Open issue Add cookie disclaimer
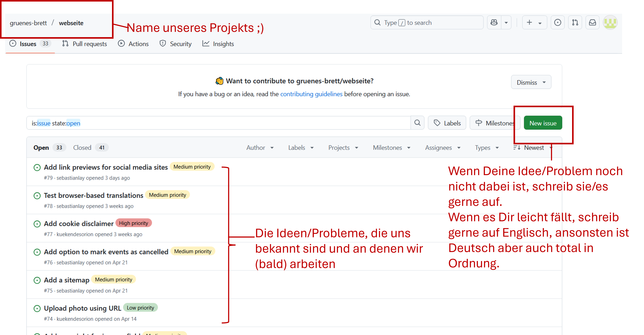 coord(79,223)
